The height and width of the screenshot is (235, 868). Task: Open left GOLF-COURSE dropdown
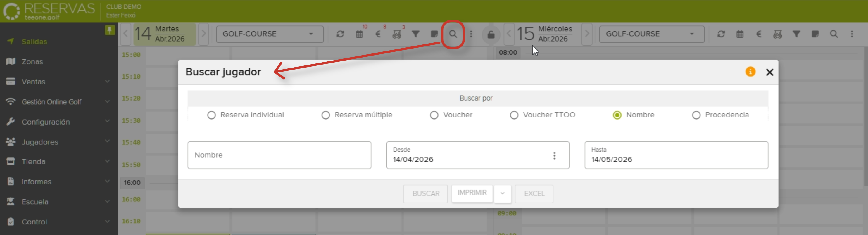pos(270,34)
